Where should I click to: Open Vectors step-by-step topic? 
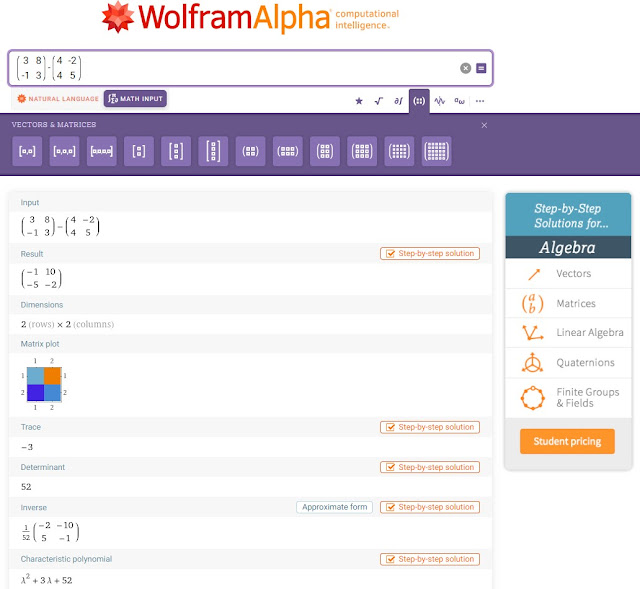[x=568, y=274]
